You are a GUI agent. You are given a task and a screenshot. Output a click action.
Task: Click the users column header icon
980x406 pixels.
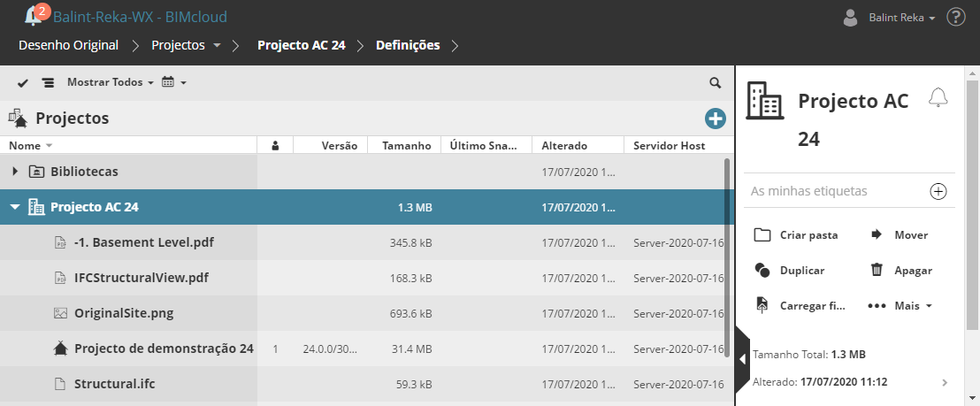click(275, 146)
